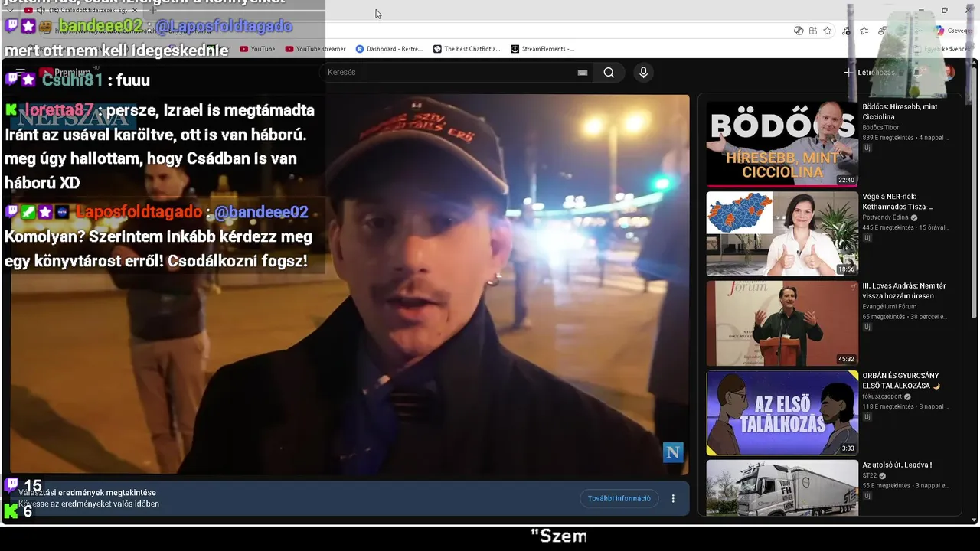Screen dimensions: 980x551
Task: Open the Dashboard - Restre... bookmark
Action: (x=389, y=49)
